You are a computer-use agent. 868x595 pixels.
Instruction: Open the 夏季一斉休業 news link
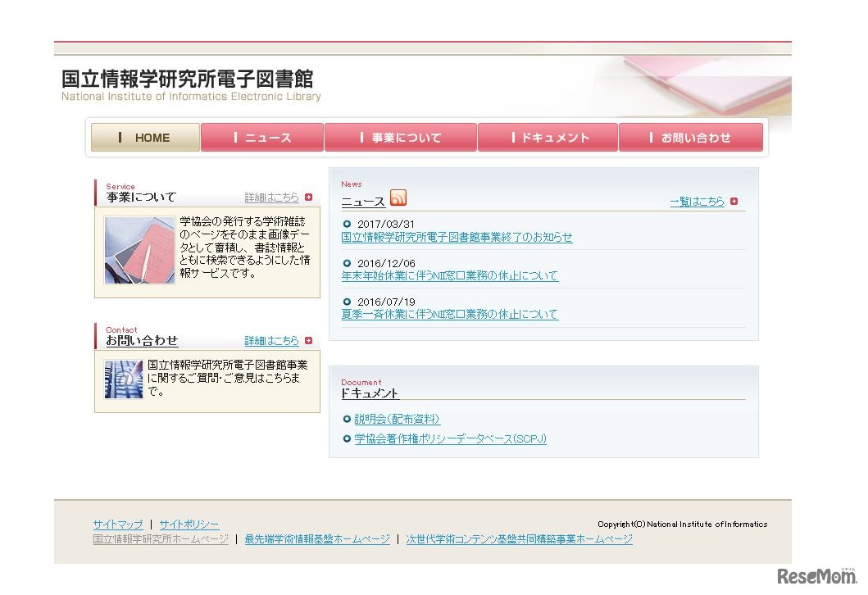click(449, 315)
